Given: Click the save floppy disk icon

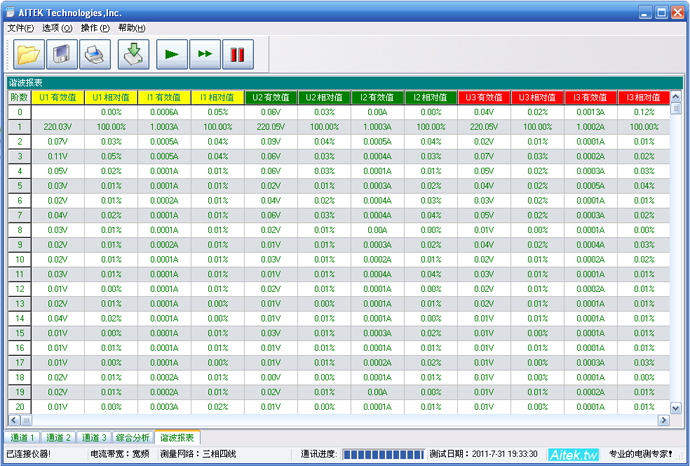Looking at the screenshot, I should 62,54.
